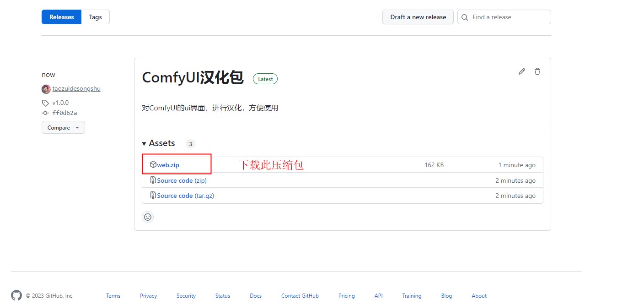Screen dimensions: 644x305
Task: Focus the Find a release search field
Action: [504, 17]
